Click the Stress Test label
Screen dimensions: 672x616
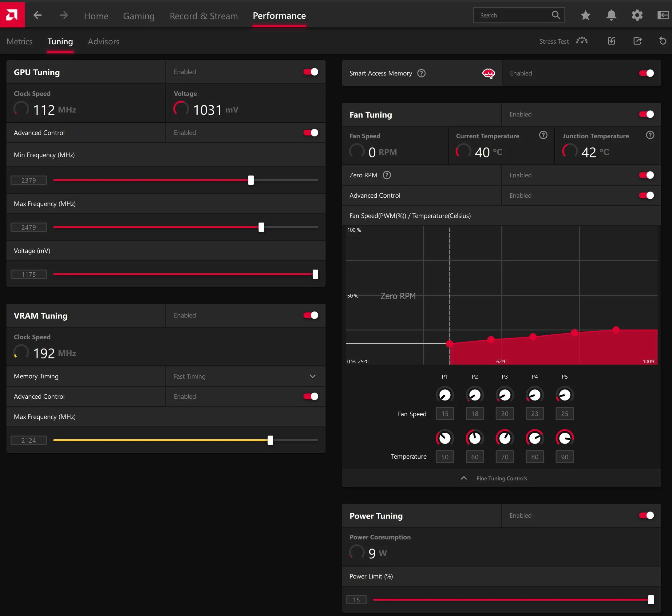554,41
